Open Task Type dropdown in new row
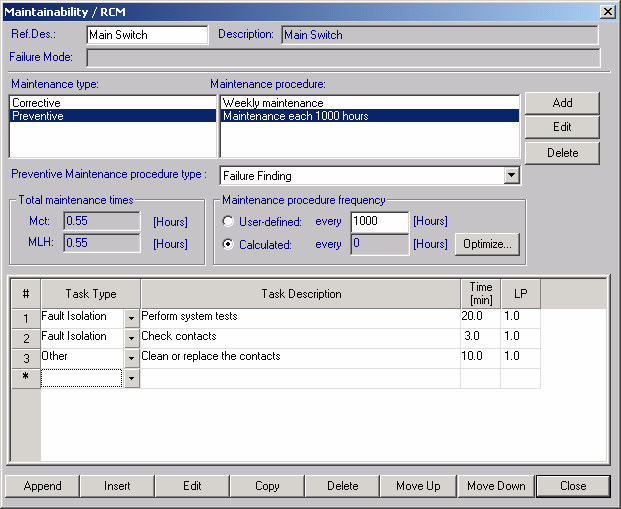 click(131, 378)
